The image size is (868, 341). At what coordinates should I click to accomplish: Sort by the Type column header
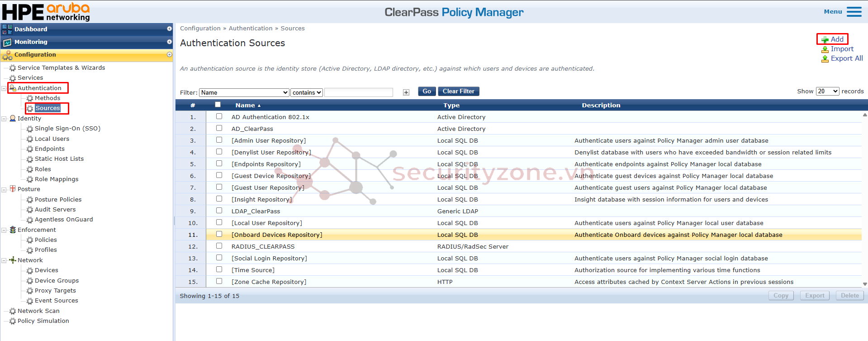451,105
